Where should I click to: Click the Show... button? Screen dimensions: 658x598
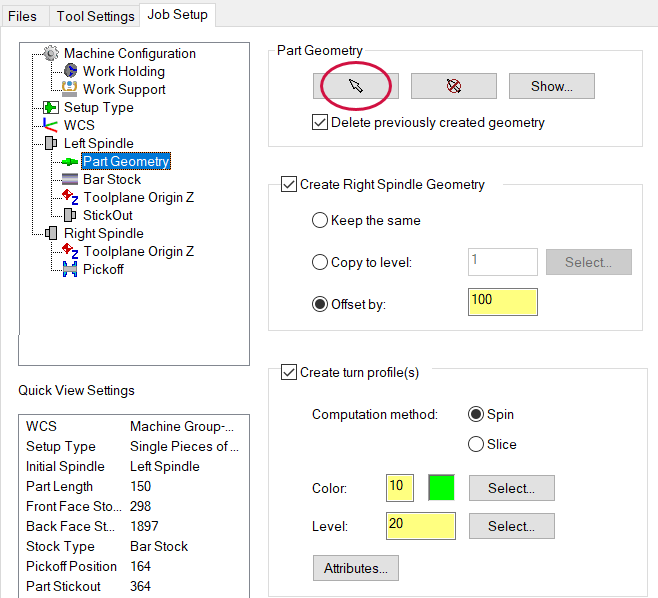[x=552, y=86]
